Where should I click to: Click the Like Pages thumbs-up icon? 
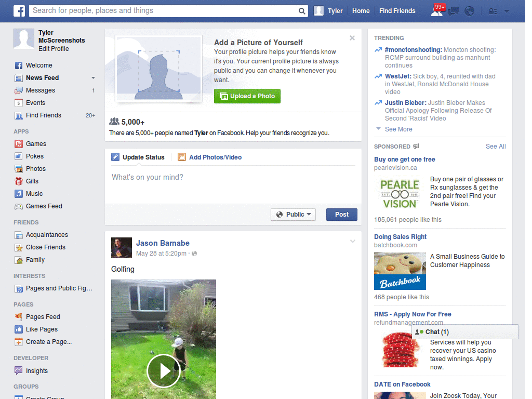pyautogui.click(x=19, y=329)
